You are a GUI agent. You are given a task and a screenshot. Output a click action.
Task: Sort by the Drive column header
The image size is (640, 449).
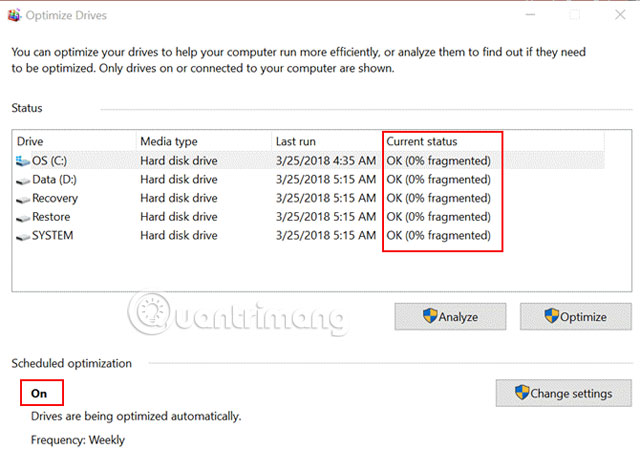pos(31,142)
